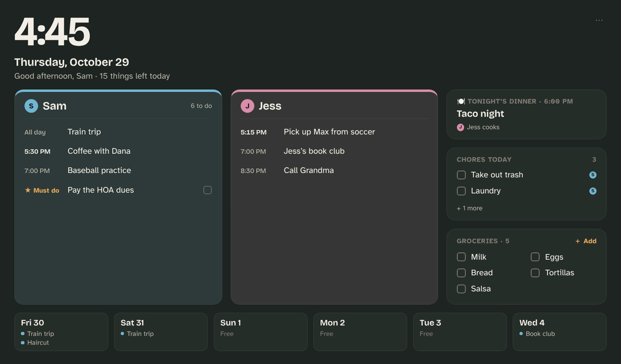The width and height of the screenshot is (621, 364).
Task: Check the Salsa grocery item
Action: 461,289
